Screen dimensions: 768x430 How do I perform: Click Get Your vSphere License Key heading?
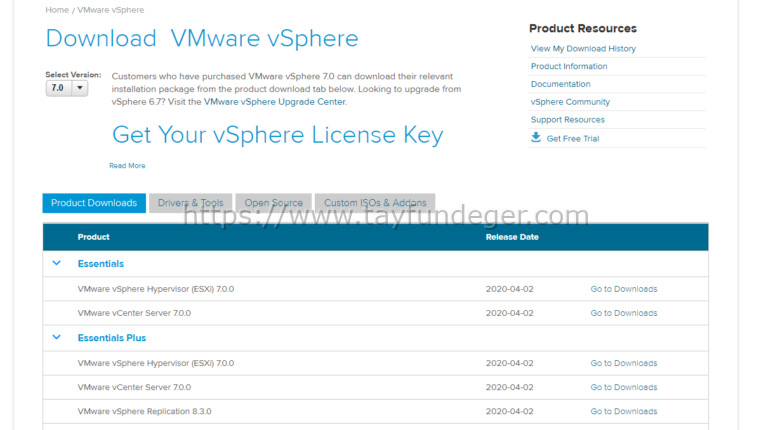tap(277, 135)
